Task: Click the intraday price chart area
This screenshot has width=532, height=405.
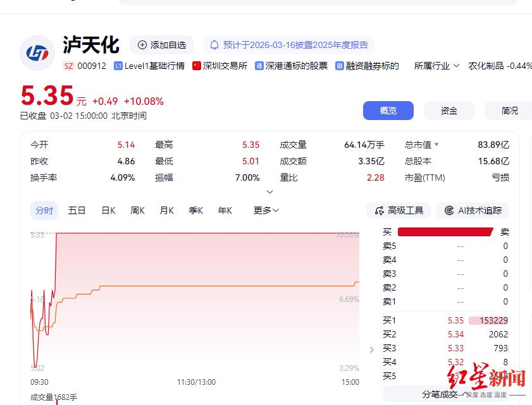Action: click(195, 300)
